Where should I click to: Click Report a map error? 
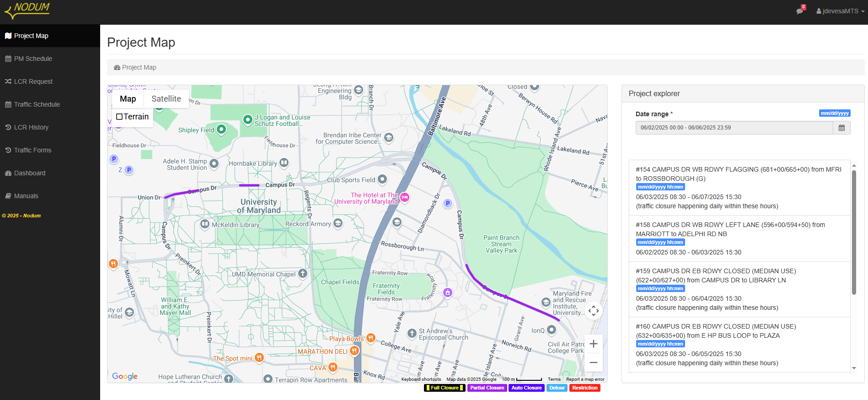pyautogui.click(x=585, y=379)
